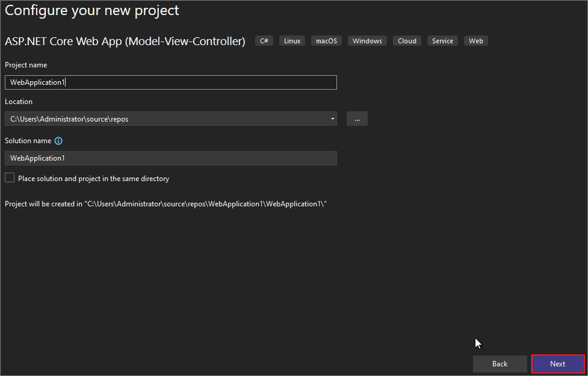The width and height of the screenshot is (588, 376).
Task: Click the Cloud tag
Action: click(407, 41)
